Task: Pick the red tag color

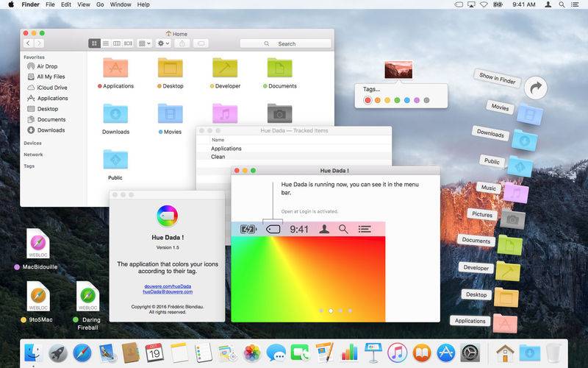Action: click(x=368, y=100)
